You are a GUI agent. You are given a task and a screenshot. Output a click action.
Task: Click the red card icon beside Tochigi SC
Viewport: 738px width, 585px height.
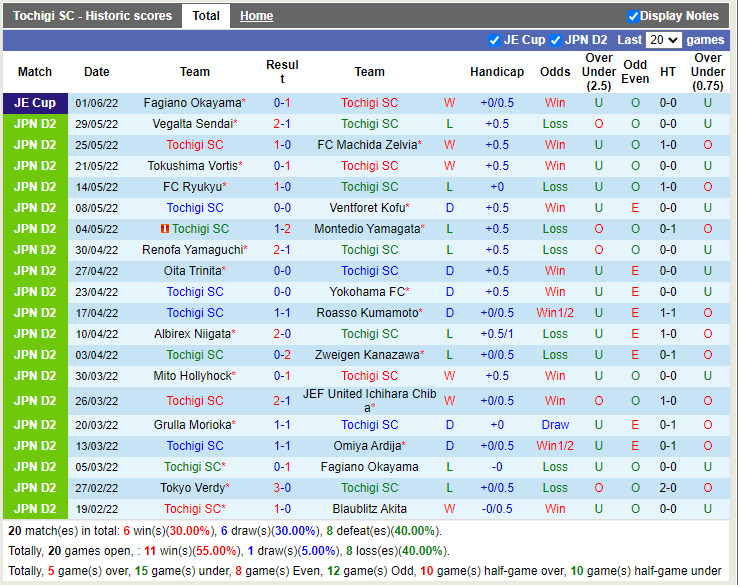pos(165,229)
